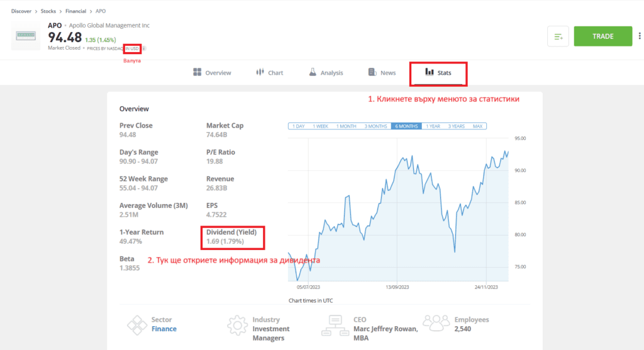Open the Overview tab

click(212, 73)
